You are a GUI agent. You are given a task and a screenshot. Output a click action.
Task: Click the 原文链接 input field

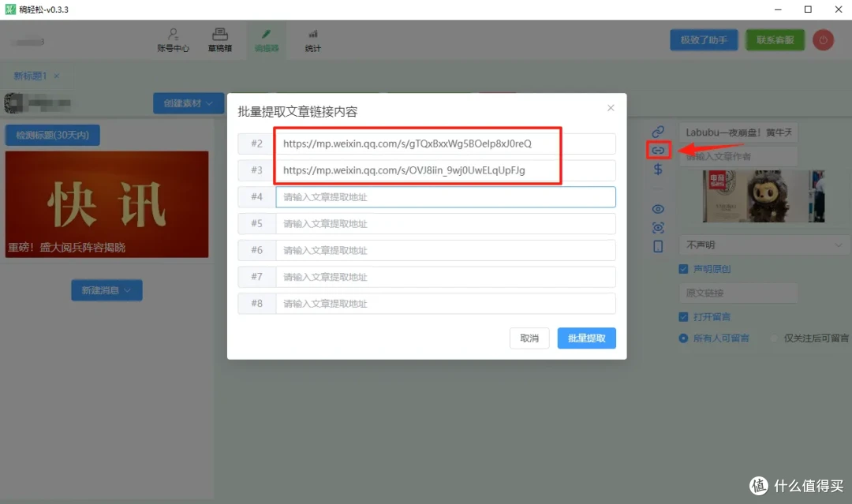pos(738,293)
